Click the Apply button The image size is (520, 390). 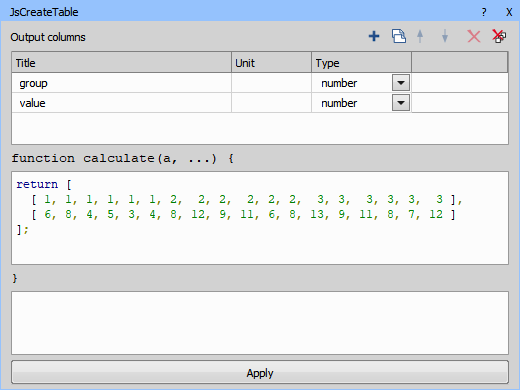pos(260,372)
